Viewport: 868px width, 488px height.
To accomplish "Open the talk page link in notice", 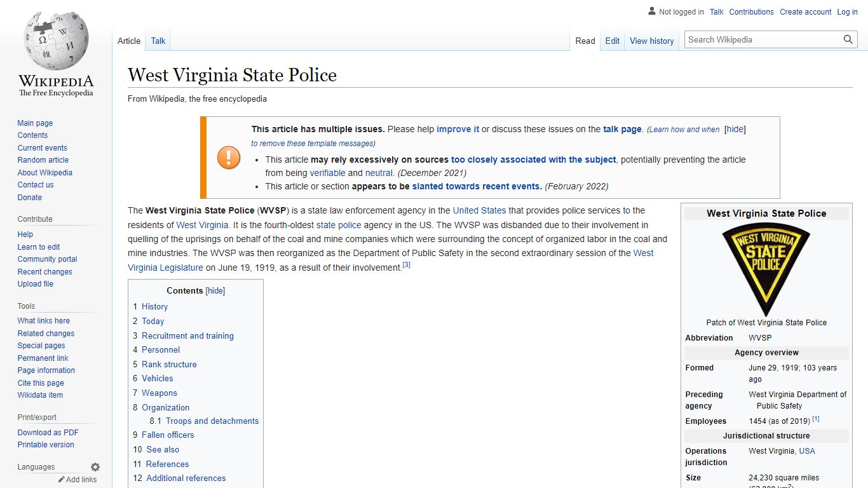I will click(x=622, y=129).
